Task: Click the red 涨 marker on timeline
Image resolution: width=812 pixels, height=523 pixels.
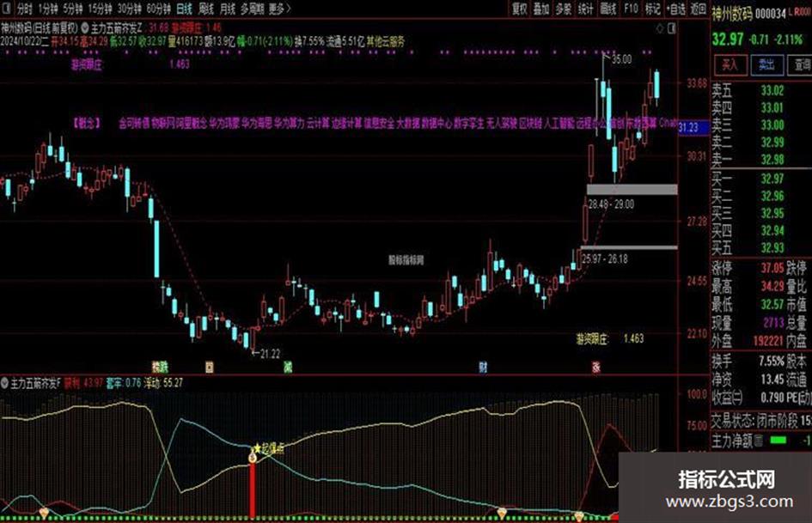Action: 596,368
